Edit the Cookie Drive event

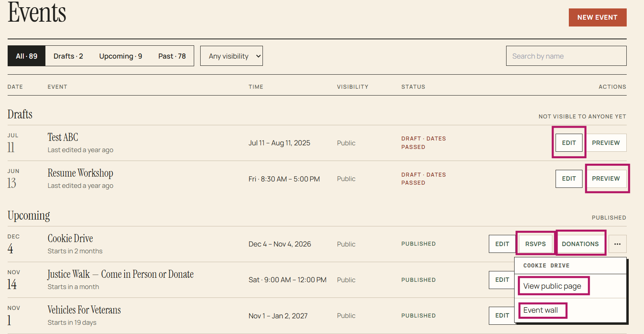pos(502,244)
